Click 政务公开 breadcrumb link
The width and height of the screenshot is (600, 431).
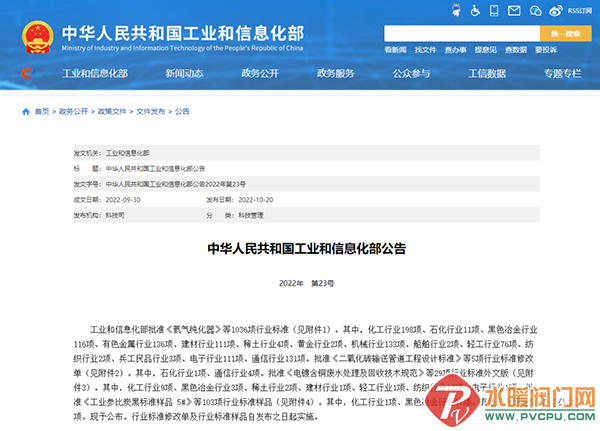click(x=73, y=111)
